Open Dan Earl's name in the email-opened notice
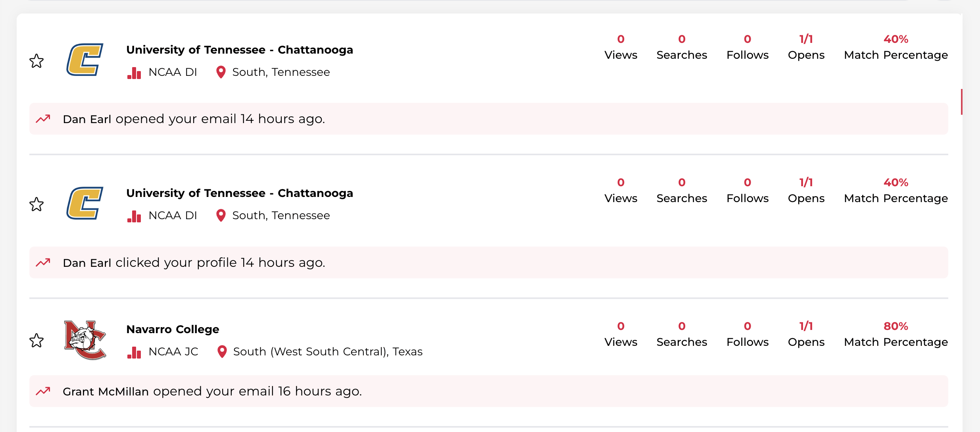Screen dimensions: 980x432 tap(87, 119)
